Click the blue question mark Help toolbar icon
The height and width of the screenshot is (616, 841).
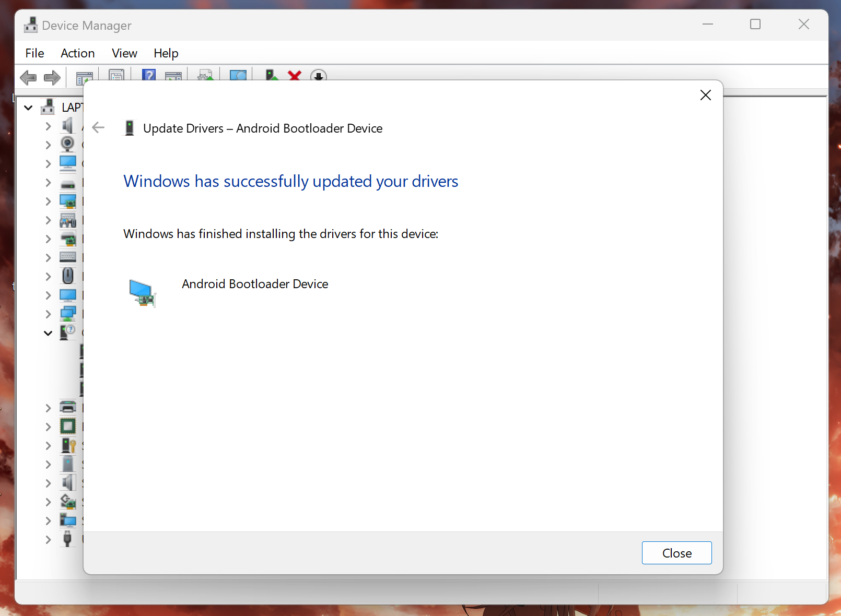click(x=149, y=75)
